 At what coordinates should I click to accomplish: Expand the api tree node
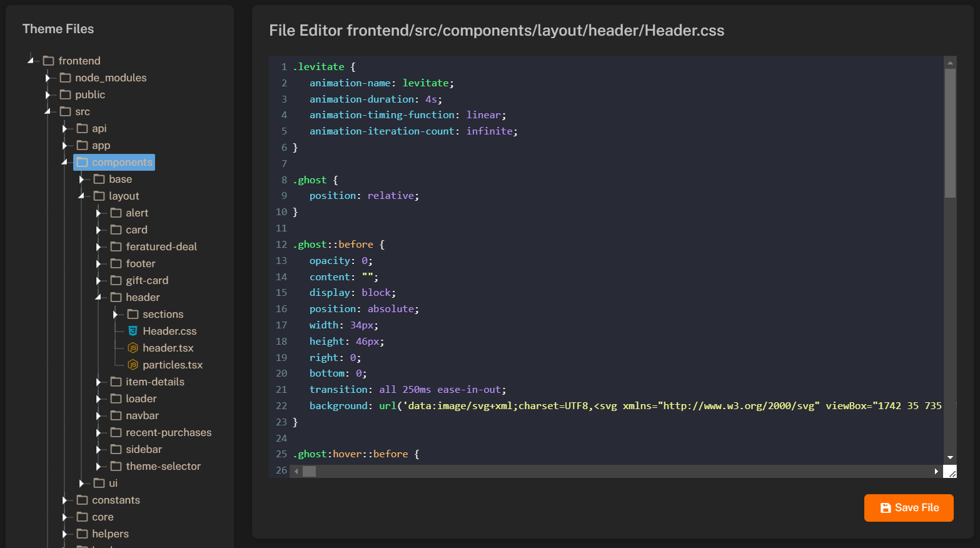coord(64,128)
